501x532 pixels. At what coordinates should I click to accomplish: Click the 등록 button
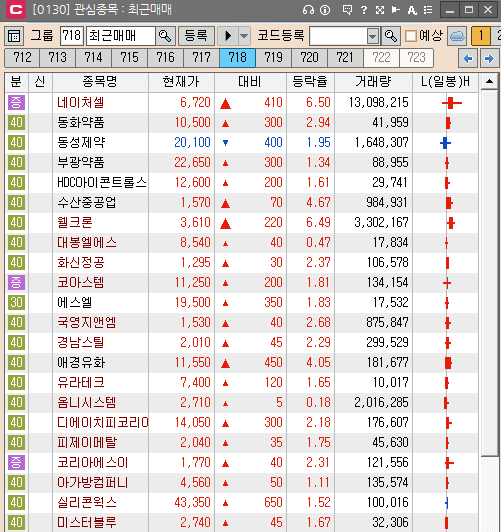(196, 36)
